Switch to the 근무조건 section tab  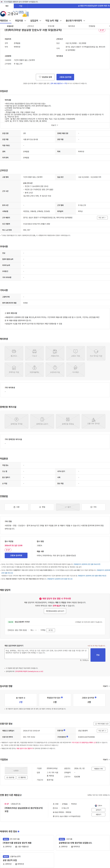coord(31,26)
